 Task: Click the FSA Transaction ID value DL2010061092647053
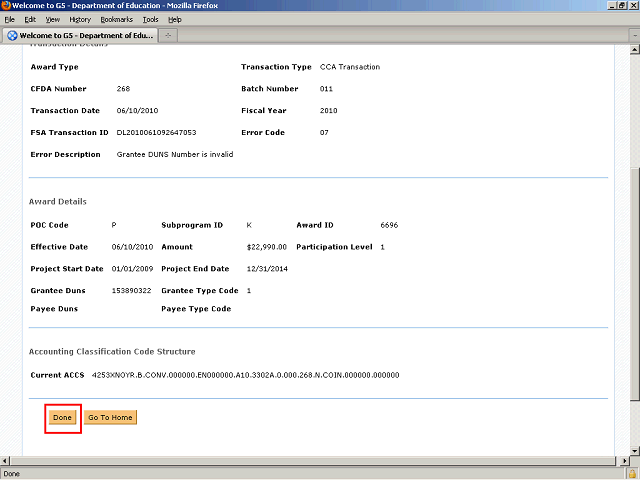(156, 132)
